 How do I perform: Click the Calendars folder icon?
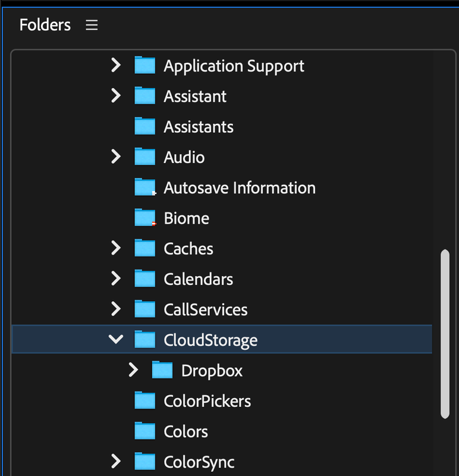(144, 279)
